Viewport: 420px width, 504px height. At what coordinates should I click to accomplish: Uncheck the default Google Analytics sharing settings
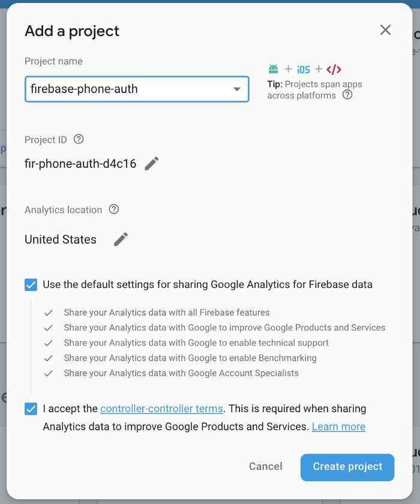(31, 284)
